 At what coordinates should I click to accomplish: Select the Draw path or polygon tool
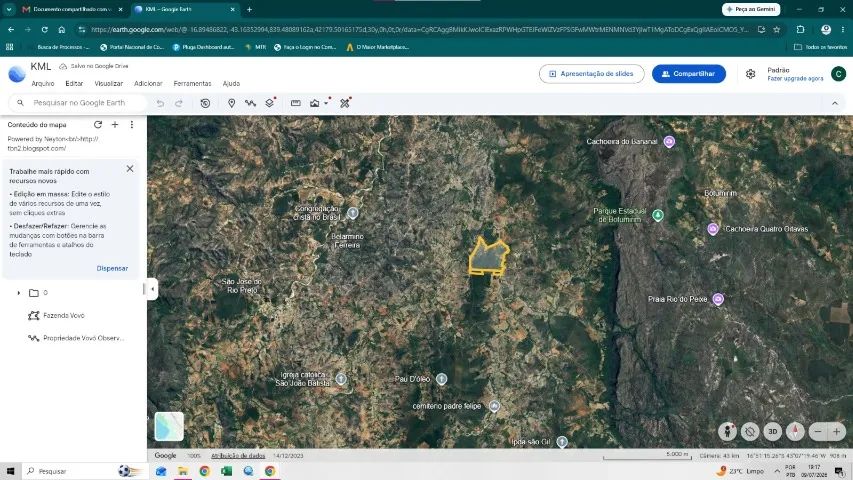[250, 103]
